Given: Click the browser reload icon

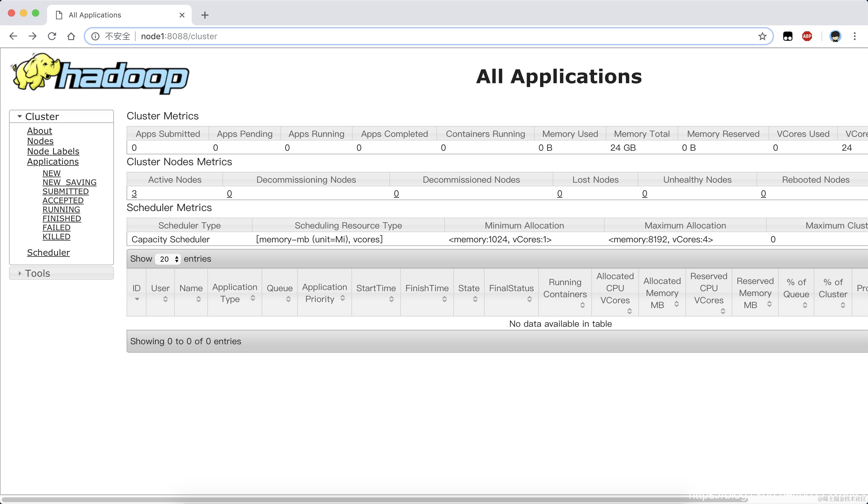Looking at the screenshot, I should pyautogui.click(x=52, y=36).
